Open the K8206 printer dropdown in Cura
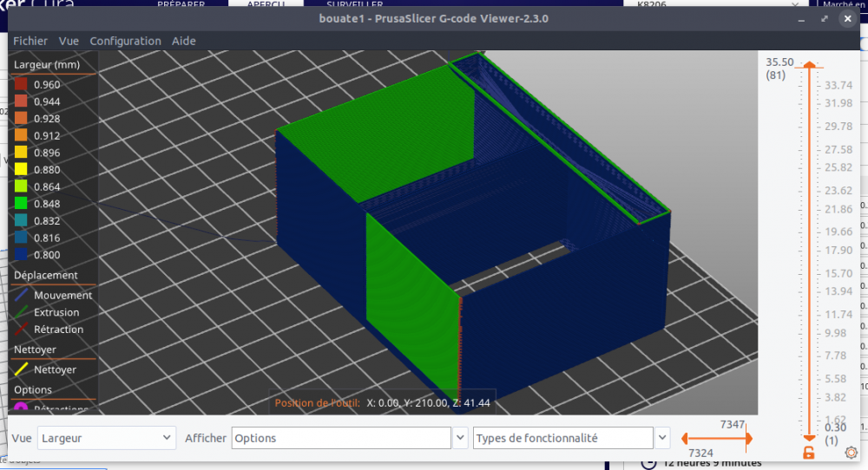Screen dimensions: 868x470 pyautogui.click(x=718, y=3)
